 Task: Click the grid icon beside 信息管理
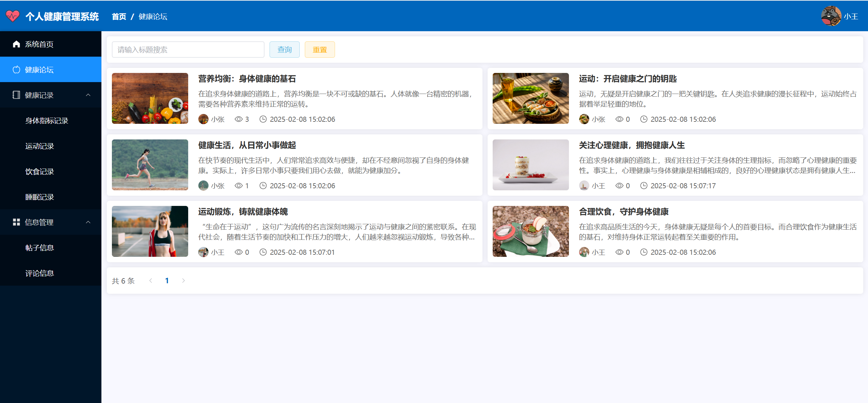[x=16, y=222]
